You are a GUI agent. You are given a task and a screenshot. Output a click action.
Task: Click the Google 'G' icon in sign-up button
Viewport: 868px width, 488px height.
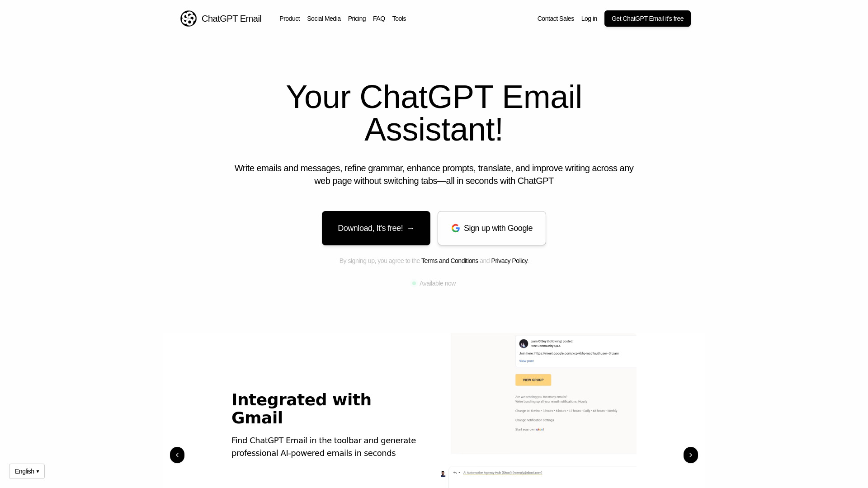pyautogui.click(x=455, y=228)
